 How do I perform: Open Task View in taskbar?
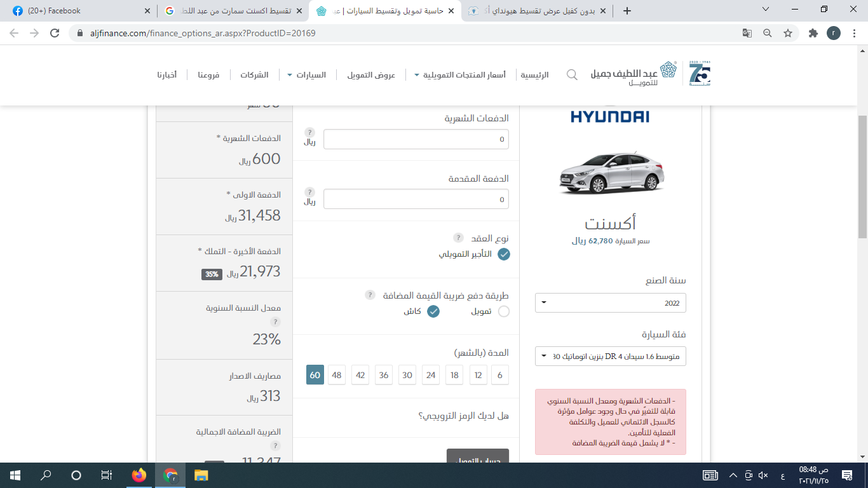pyautogui.click(x=107, y=475)
